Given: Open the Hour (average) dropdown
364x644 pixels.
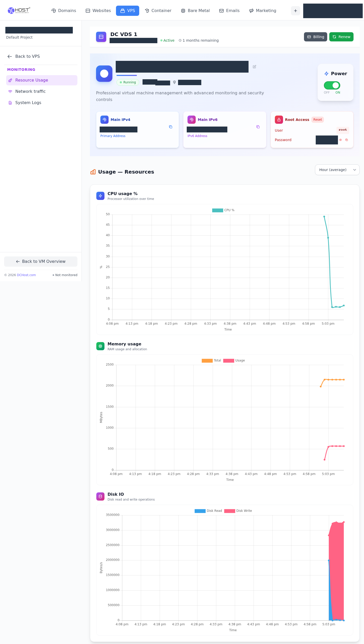Looking at the screenshot, I should (337, 170).
